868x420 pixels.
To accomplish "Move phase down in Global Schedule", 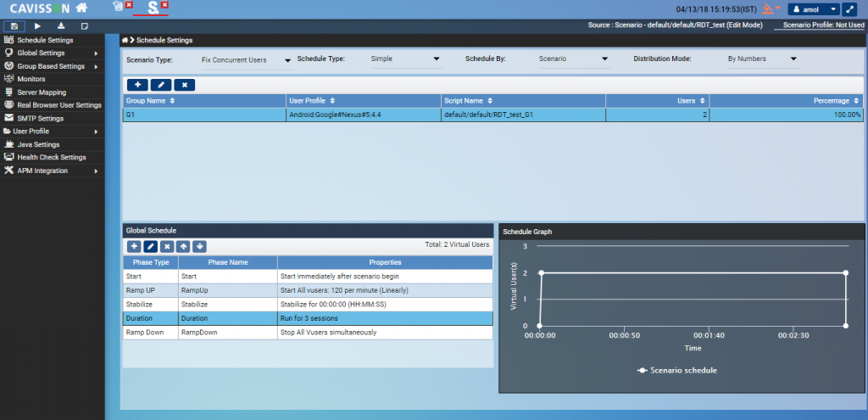I will click(x=199, y=246).
